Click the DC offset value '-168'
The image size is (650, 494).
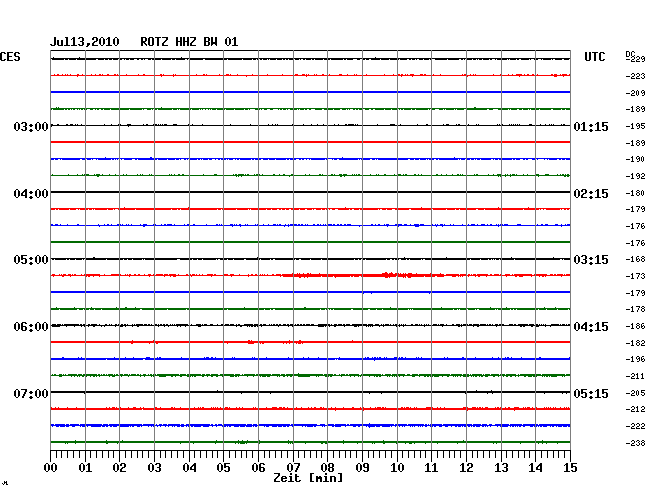635,259
